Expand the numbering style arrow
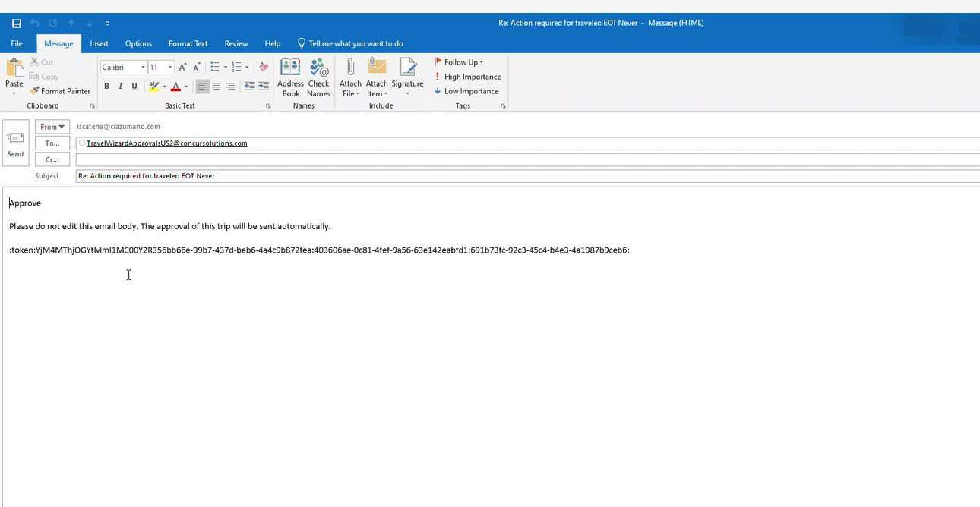The width and height of the screenshot is (980, 507). click(246, 67)
